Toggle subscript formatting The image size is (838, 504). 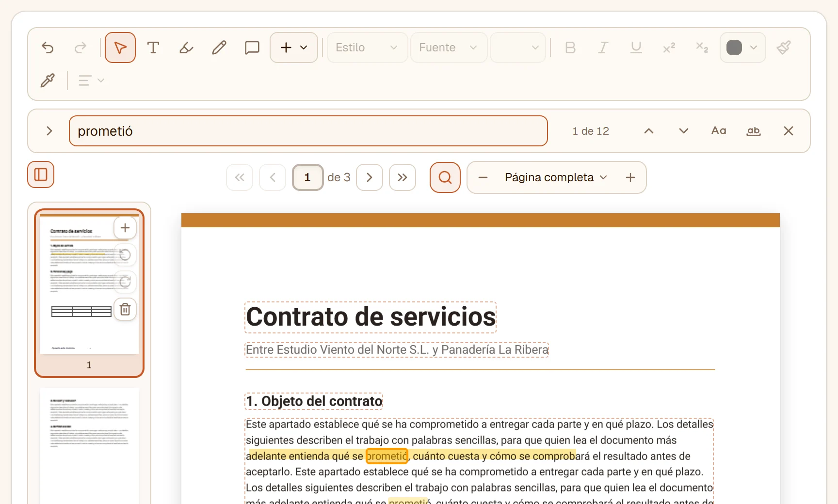click(702, 47)
